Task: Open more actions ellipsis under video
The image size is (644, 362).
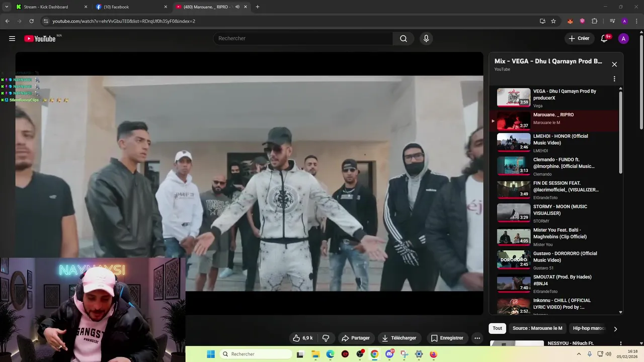Action: click(477, 338)
